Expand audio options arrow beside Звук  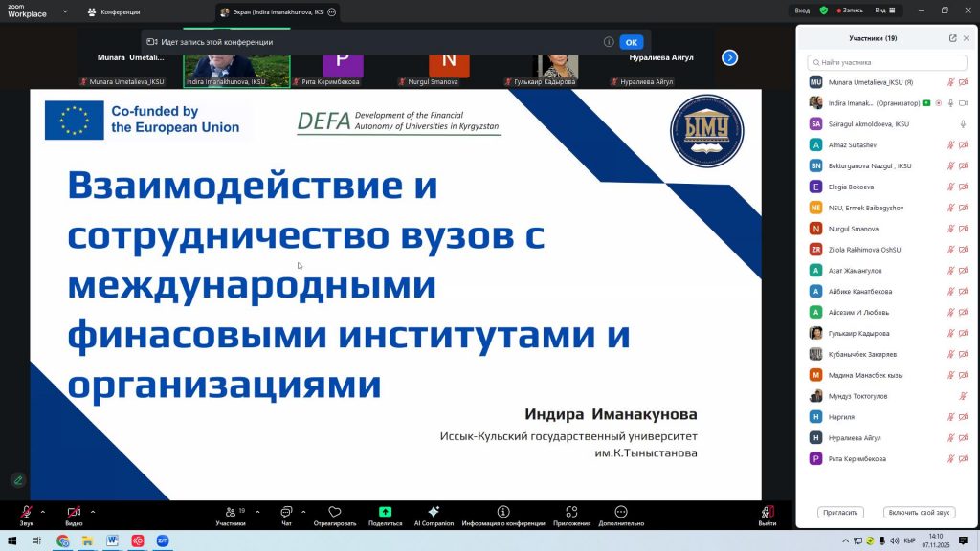click(x=44, y=511)
